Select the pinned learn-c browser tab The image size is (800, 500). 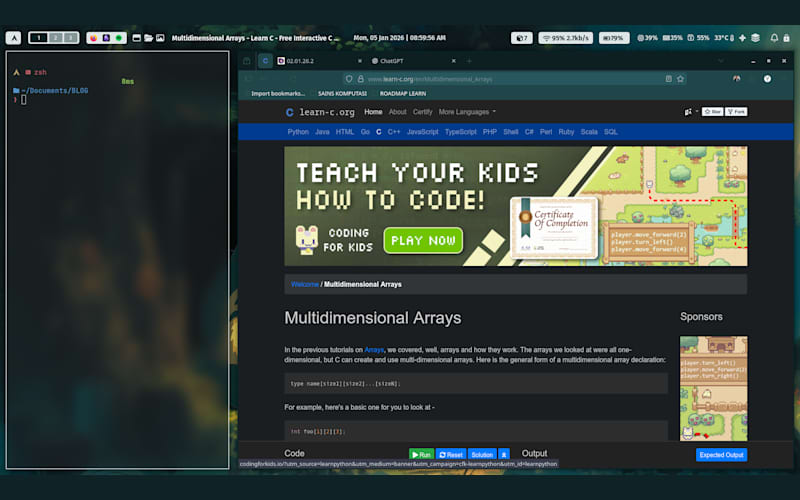265,61
